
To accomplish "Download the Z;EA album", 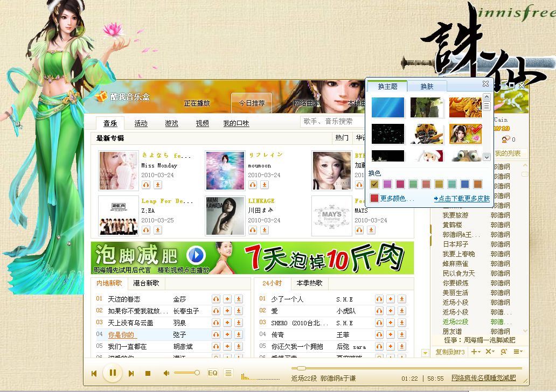I will coord(158,230).
